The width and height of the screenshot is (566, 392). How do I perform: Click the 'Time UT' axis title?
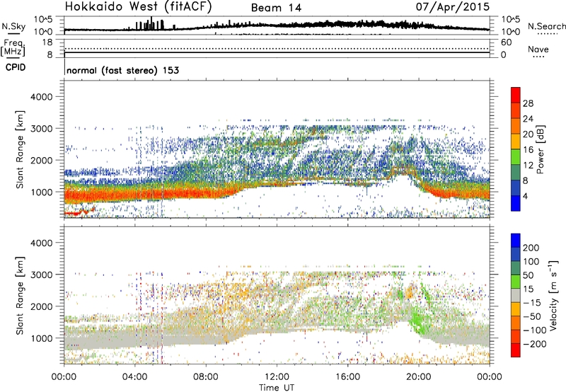pyautogui.click(x=277, y=388)
